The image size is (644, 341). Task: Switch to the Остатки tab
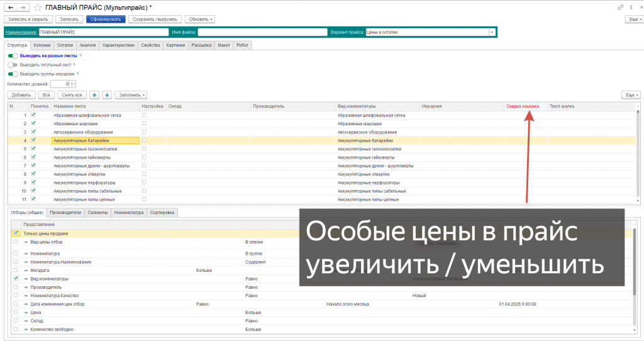[65, 45]
